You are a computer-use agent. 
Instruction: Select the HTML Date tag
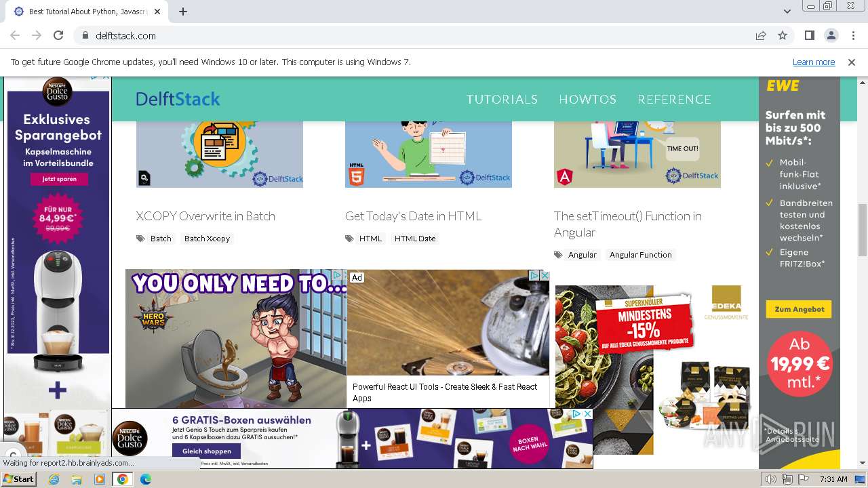(x=415, y=239)
